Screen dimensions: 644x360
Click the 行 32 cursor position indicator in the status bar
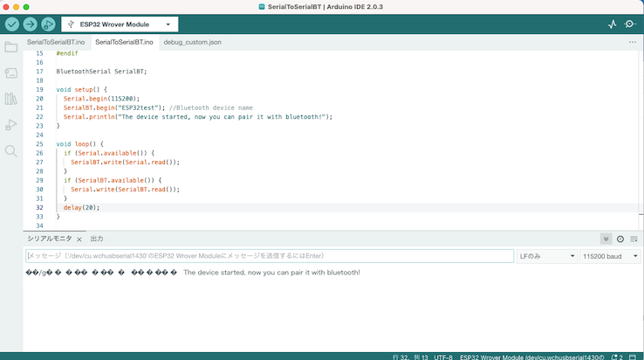[x=410, y=357]
